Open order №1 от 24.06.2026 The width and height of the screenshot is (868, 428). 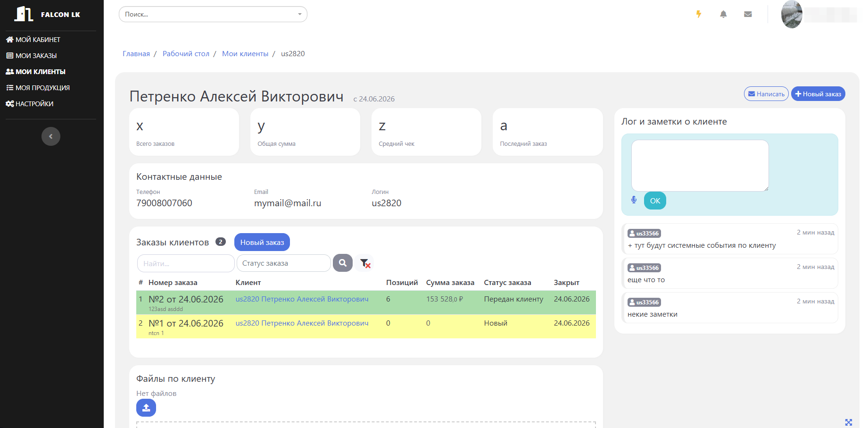pyautogui.click(x=186, y=323)
